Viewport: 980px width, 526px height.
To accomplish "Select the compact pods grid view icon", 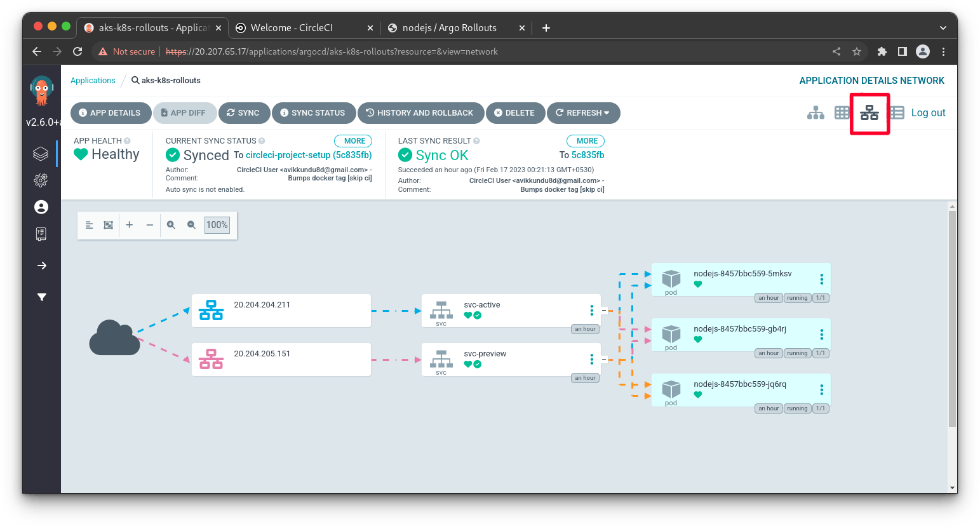I will [x=842, y=112].
